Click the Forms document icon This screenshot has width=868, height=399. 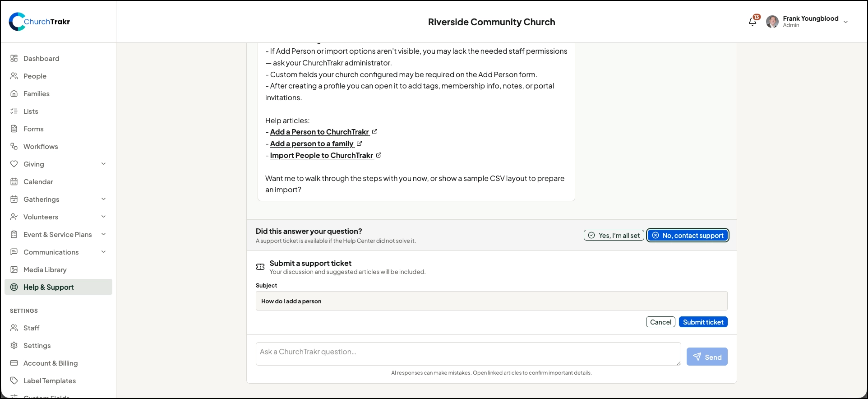point(14,129)
